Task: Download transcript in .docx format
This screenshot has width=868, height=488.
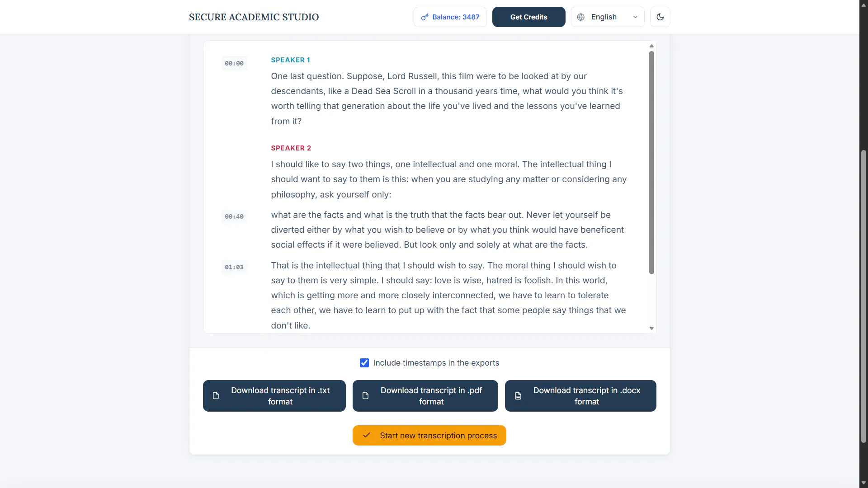Action: point(580,395)
